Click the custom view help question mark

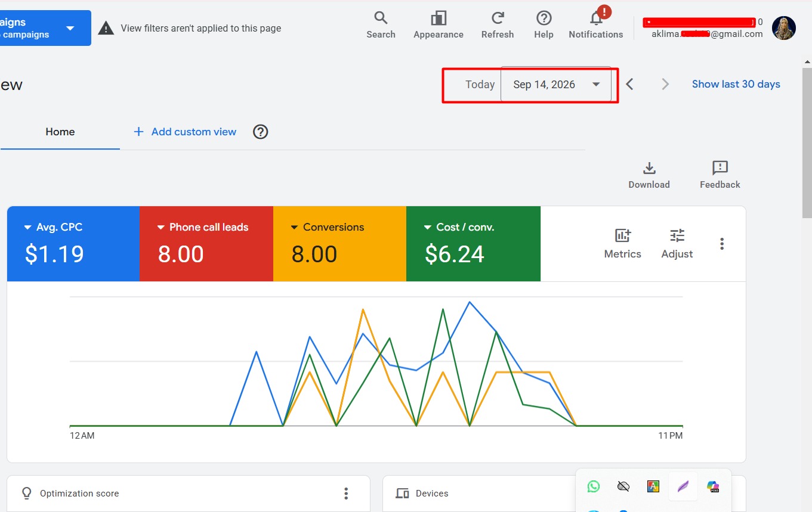pos(261,132)
